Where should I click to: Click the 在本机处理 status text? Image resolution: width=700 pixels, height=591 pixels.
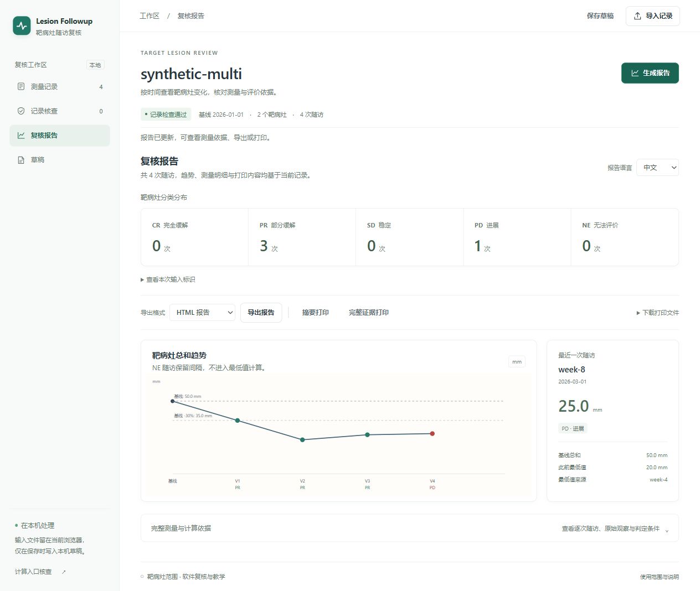(x=38, y=526)
